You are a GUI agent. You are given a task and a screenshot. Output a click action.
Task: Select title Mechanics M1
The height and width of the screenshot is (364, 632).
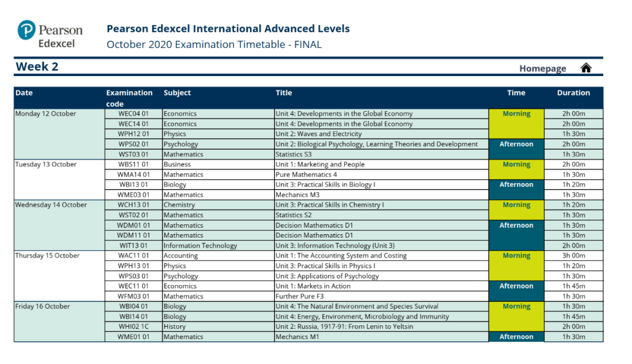click(x=297, y=337)
